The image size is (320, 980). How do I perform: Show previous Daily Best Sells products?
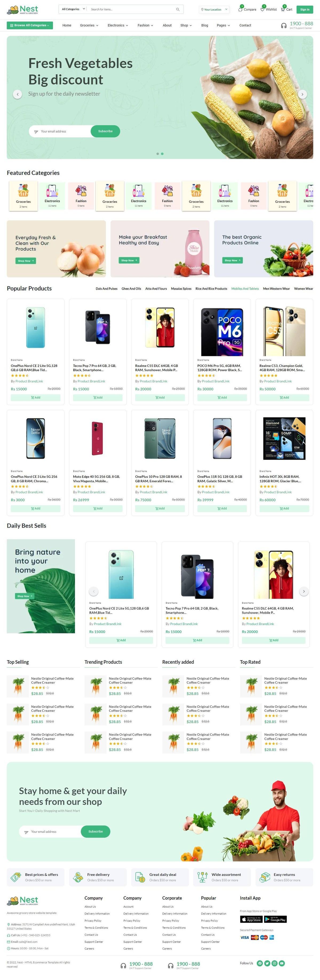coord(94,591)
